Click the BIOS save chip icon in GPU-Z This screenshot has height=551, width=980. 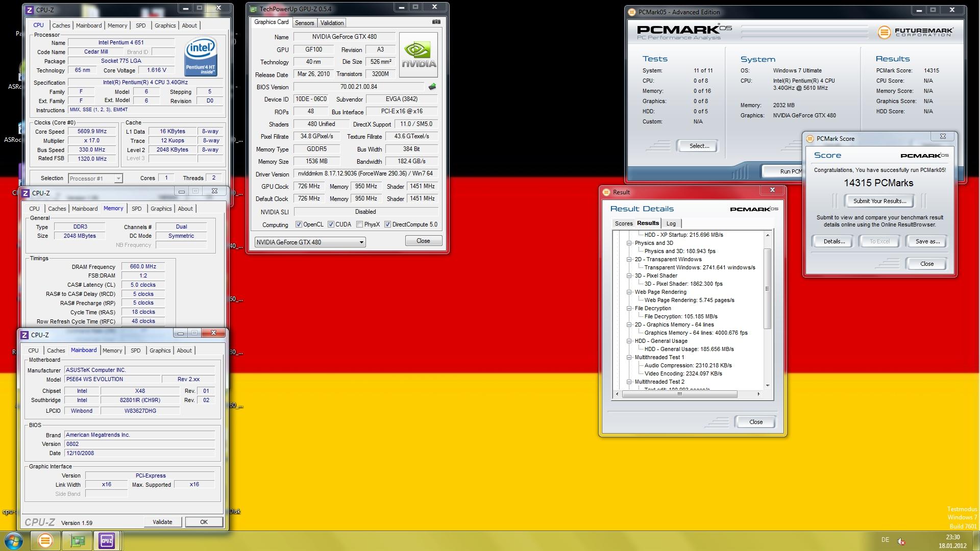point(432,87)
